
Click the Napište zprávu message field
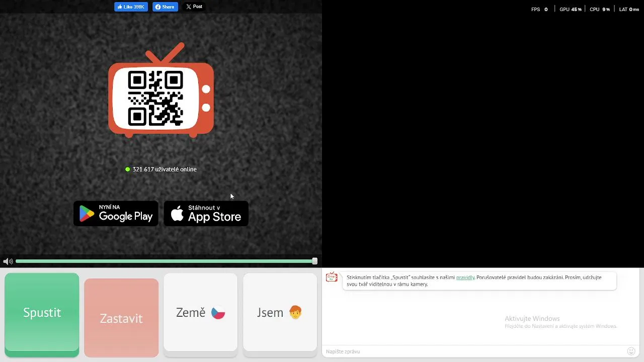(473, 351)
